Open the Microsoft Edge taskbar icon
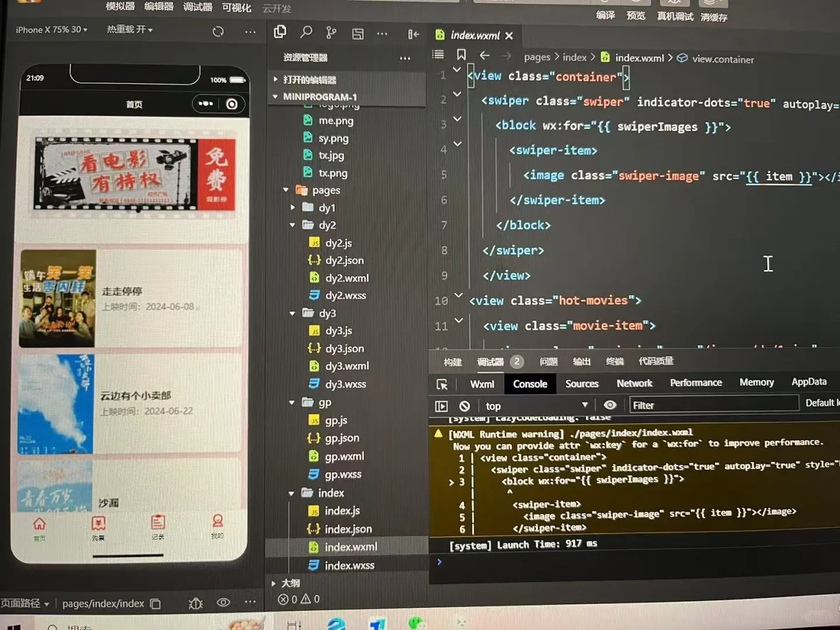840x630 pixels. click(x=336, y=623)
